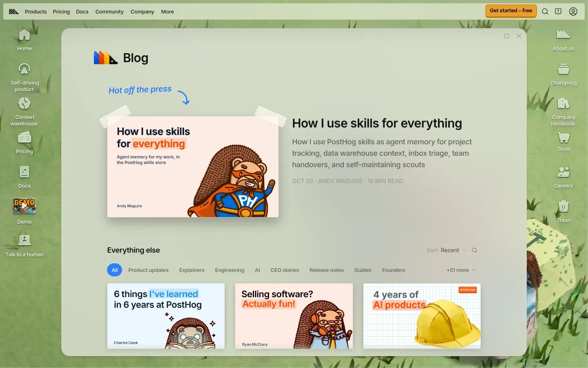Open the account profile icon
The width and height of the screenshot is (588, 368).
pos(573,11)
